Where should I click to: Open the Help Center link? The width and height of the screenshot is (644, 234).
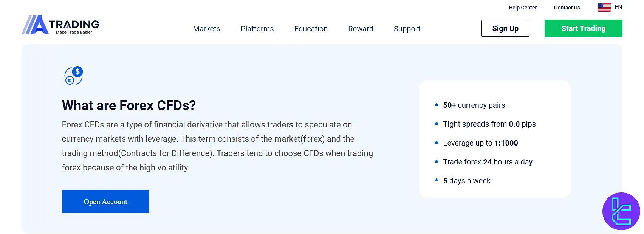pyautogui.click(x=523, y=8)
